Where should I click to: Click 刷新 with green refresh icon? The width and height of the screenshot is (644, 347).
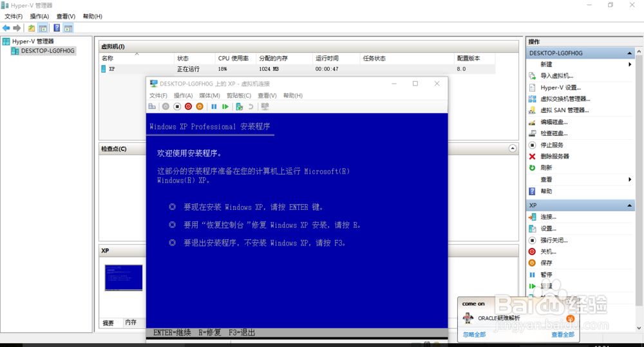pos(546,167)
